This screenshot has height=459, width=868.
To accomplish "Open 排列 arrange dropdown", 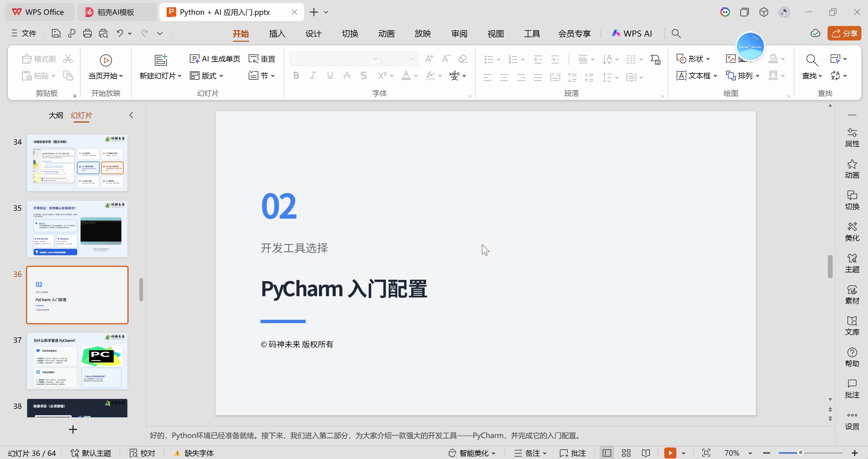I will click(743, 75).
